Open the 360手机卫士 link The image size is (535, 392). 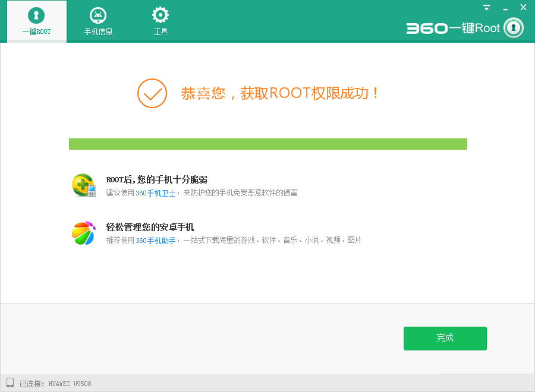point(156,193)
